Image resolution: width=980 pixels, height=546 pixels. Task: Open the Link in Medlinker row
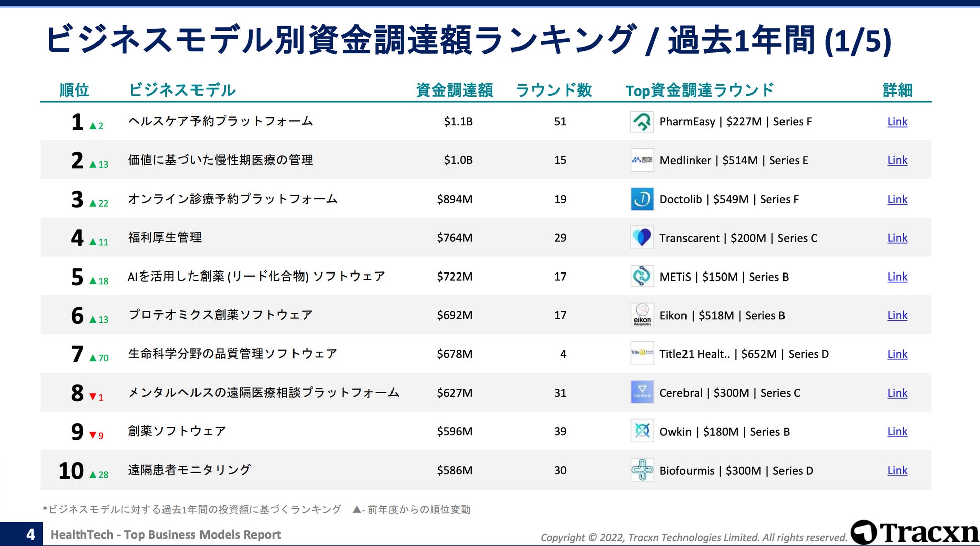[897, 160]
